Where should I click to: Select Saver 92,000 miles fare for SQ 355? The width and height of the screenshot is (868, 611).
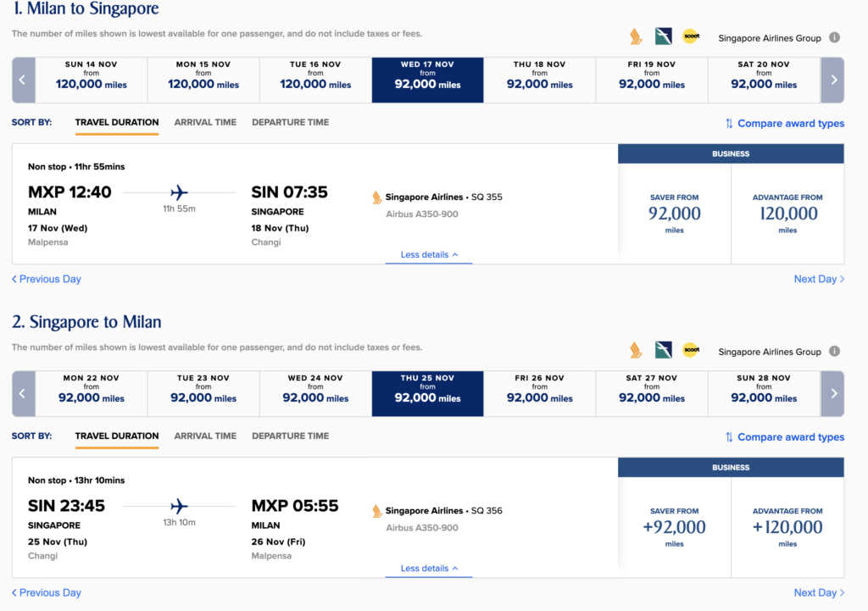click(675, 213)
